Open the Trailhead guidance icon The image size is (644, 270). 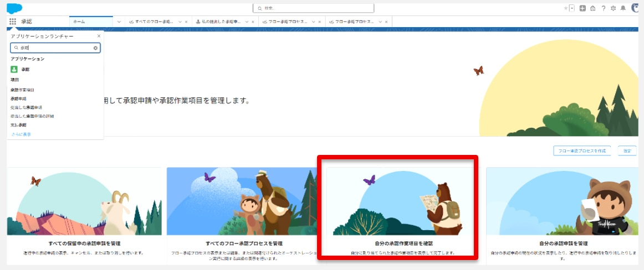[x=593, y=8]
